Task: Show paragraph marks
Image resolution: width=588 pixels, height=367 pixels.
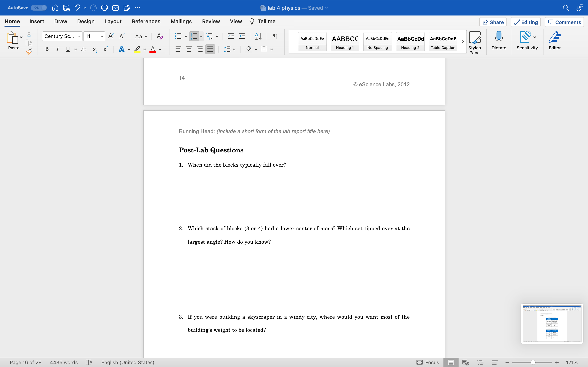Action: click(275, 36)
